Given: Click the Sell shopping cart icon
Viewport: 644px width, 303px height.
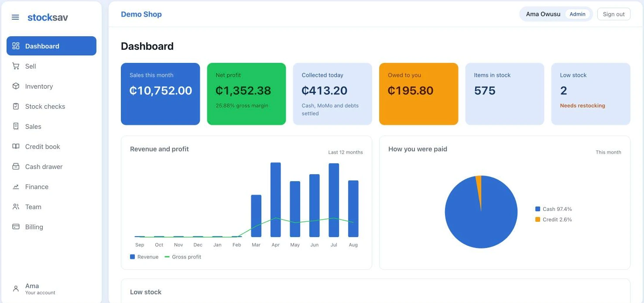Looking at the screenshot, I should (16, 66).
